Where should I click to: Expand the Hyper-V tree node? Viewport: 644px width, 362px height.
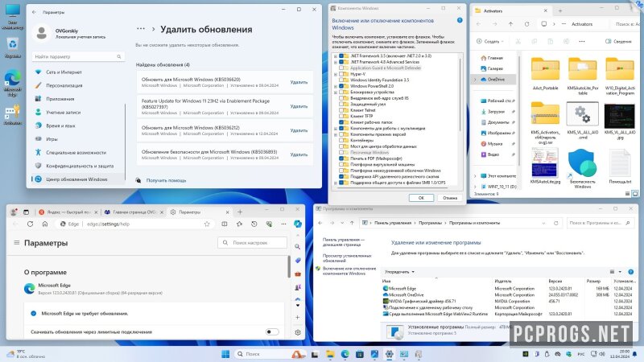[x=336, y=74]
